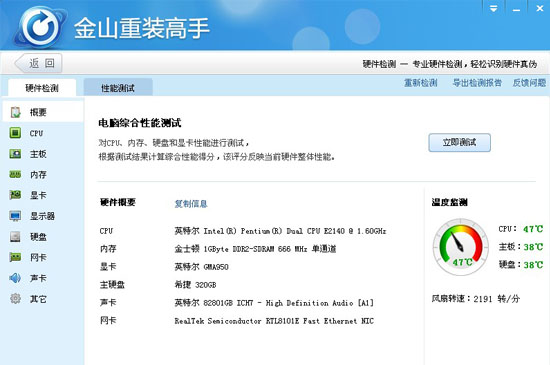Screen dimensions: 550x365
Task: Close the 金山重装高手 window
Action: [539, 9]
